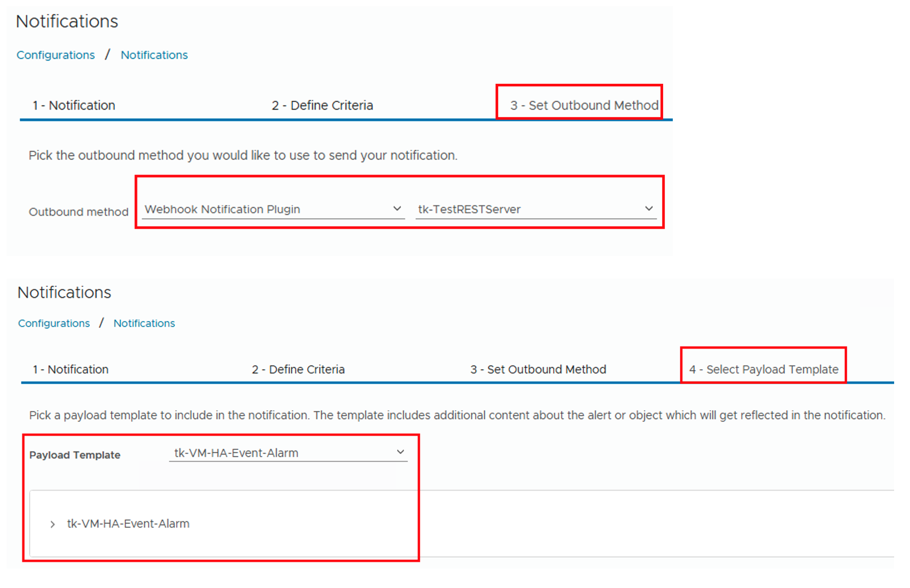Switch to upper 1 - Notification tab
910x588 pixels.
click(74, 105)
